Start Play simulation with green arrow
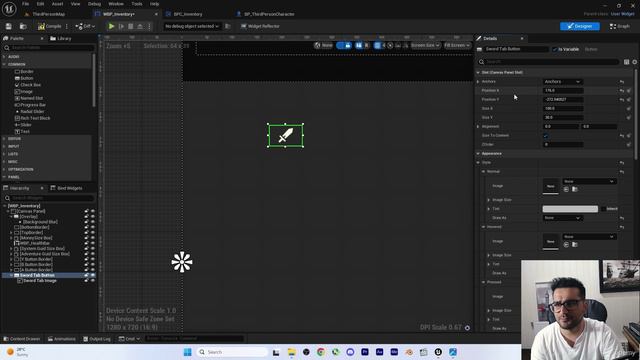 click(111, 26)
